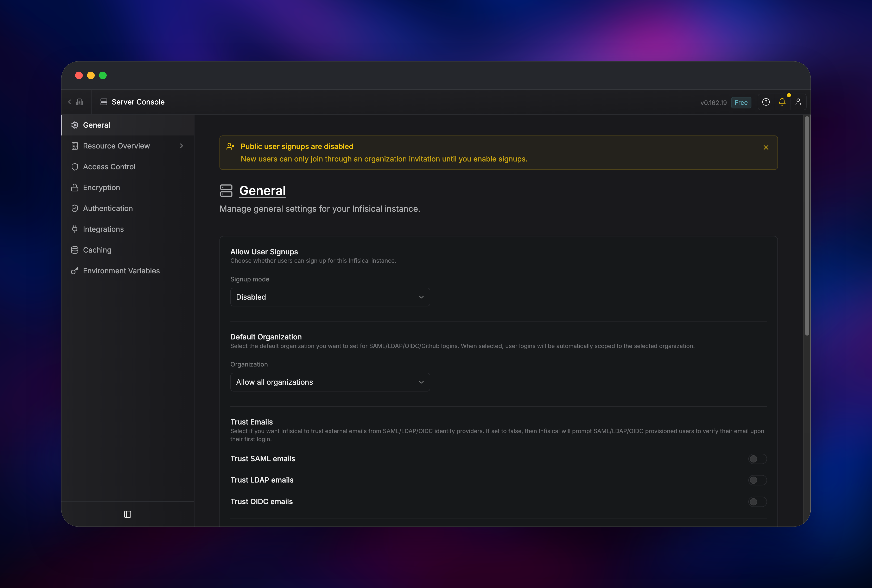The width and height of the screenshot is (872, 588).
Task: Open the notifications bell
Action: click(782, 102)
